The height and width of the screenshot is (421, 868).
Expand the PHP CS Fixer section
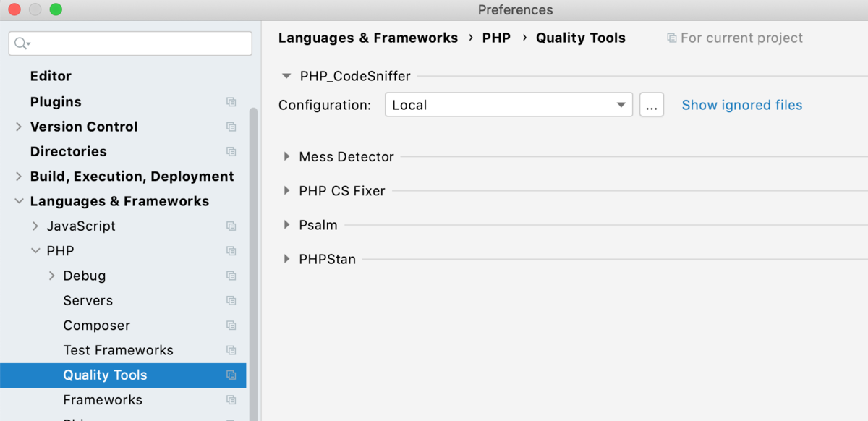(286, 191)
